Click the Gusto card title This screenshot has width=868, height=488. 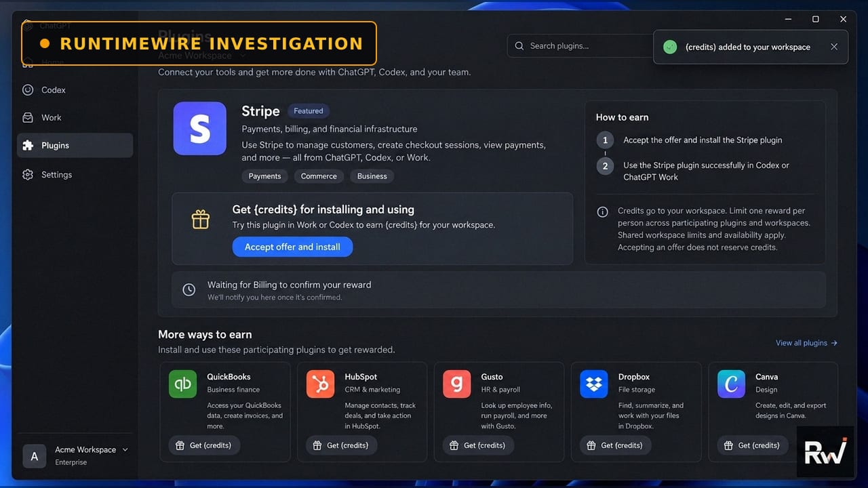492,377
